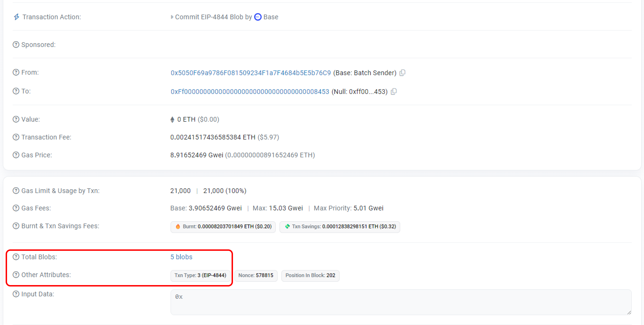Click the Base logo icon
The image size is (644, 325).
pyautogui.click(x=258, y=17)
